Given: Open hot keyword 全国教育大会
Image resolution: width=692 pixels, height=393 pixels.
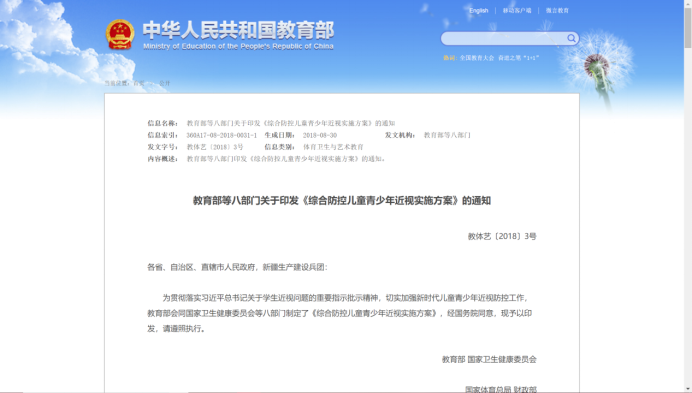Looking at the screenshot, I should point(477,58).
